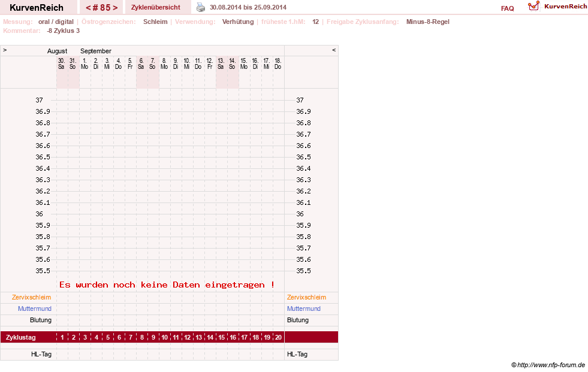The image size is (588, 372).
Task: Click the KurvenReich logo icon
Action: pos(533,6)
